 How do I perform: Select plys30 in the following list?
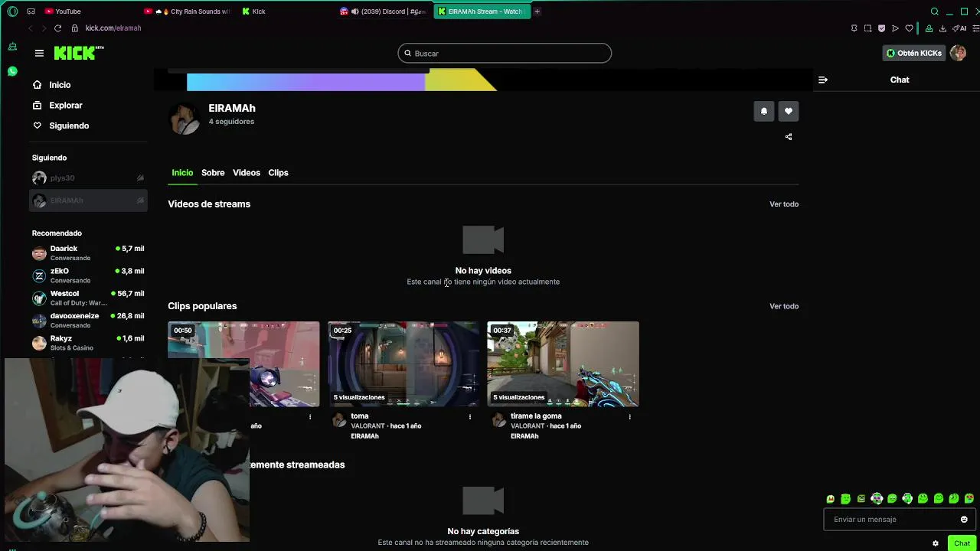point(89,178)
